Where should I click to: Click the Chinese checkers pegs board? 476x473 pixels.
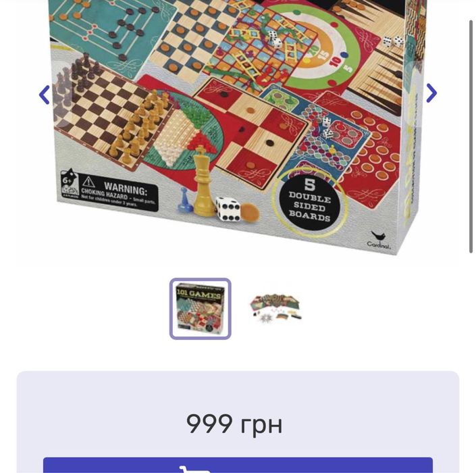click(183, 132)
